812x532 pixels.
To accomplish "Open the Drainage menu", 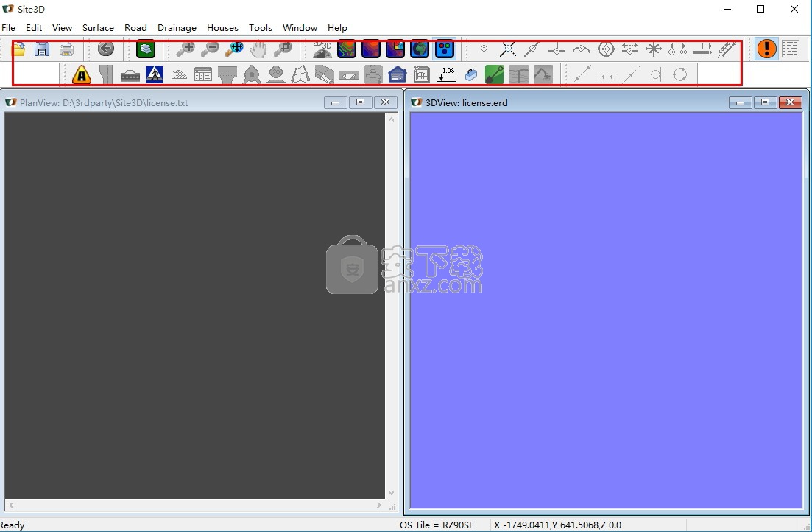I will point(177,27).
